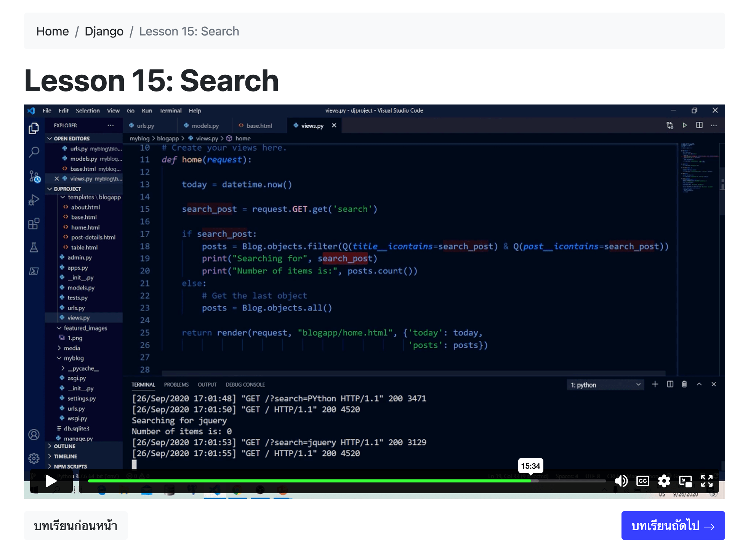Open editor More Actions ellipsis
The image size is (756, 553).
[x=714, y=125]
